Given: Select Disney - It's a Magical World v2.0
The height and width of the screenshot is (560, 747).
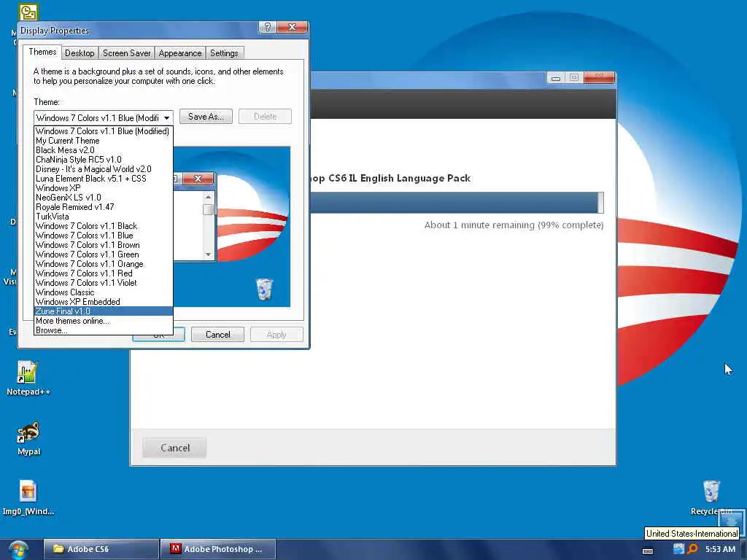Looking at the screenshot, I should [103, 169].
